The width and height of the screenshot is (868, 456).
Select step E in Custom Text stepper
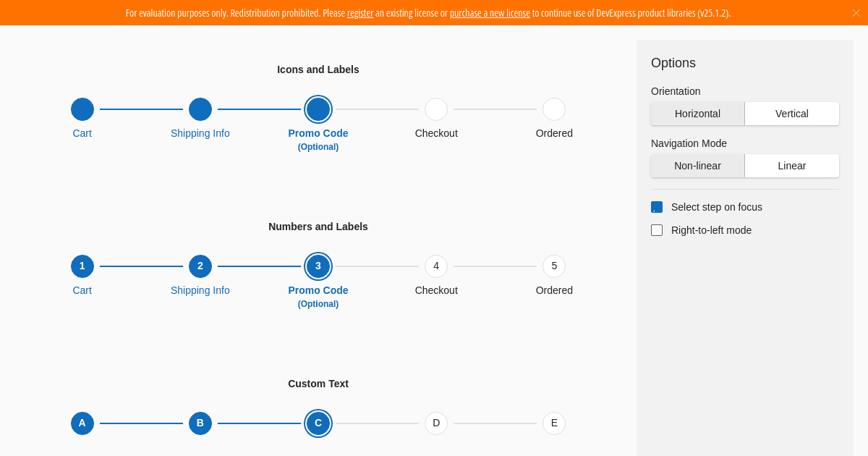click(554, 423)
